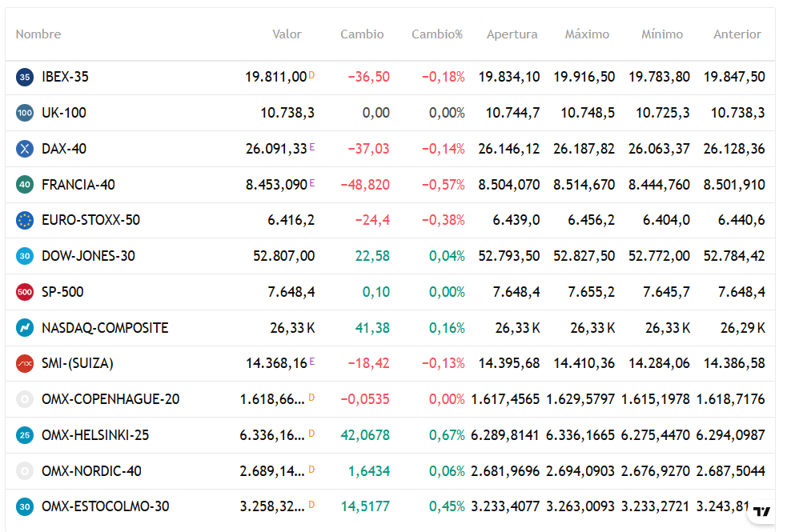
Task: Select the DAX-40 blue X icon
Action: pyautogui.click(x=25, y=149)
